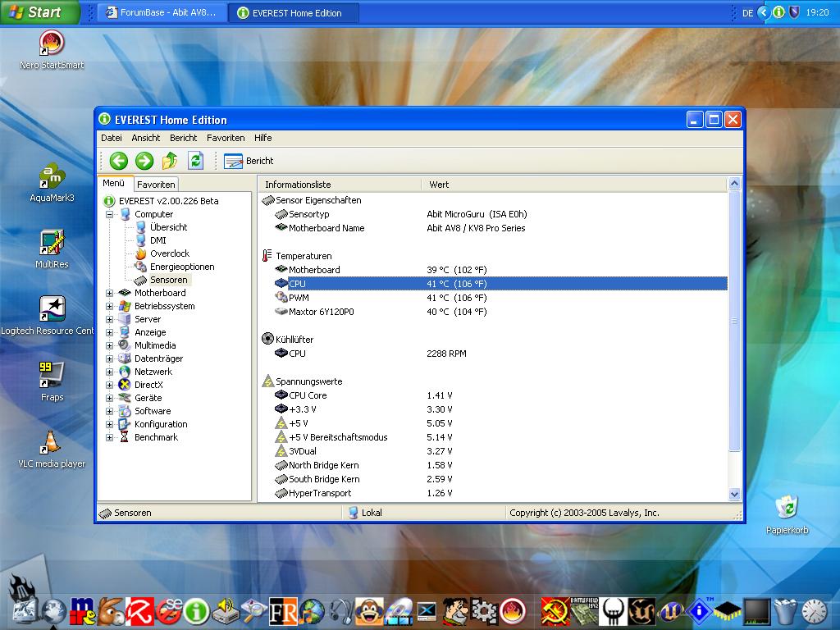The width and height of the screenshot is (840, 630).
Task: Click the Refresh toolbar icon
Action: [195, 161]
